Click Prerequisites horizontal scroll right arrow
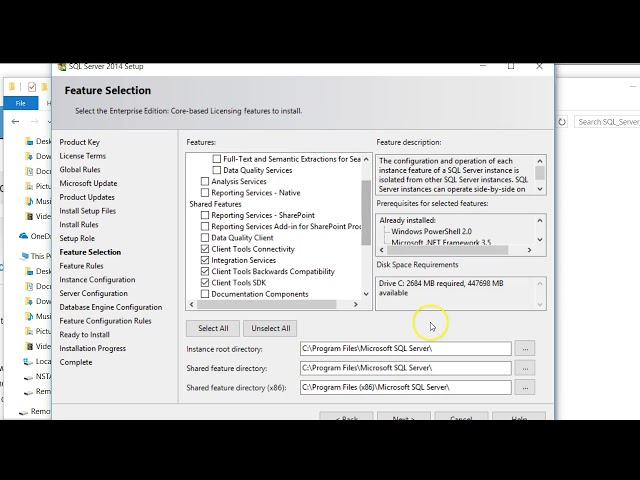Image resolution: width=640 pixels, height=480 pixels. [x=529, y=250]
